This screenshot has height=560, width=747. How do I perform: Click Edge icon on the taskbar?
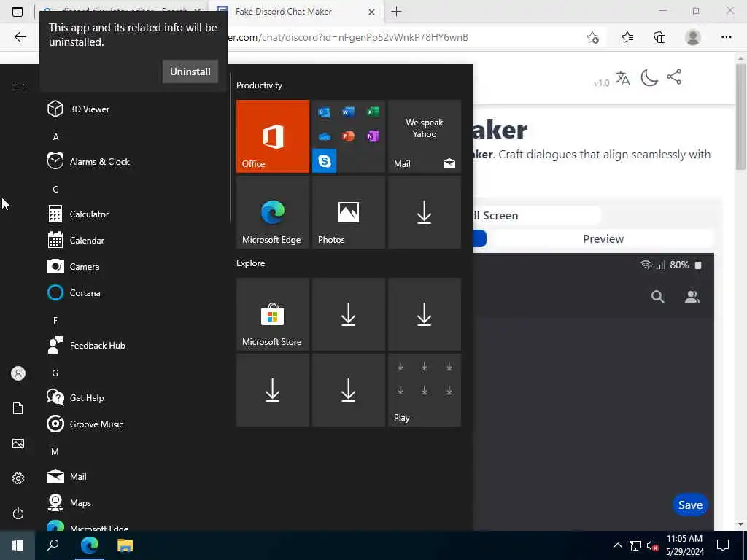click(x=90, y=545)
